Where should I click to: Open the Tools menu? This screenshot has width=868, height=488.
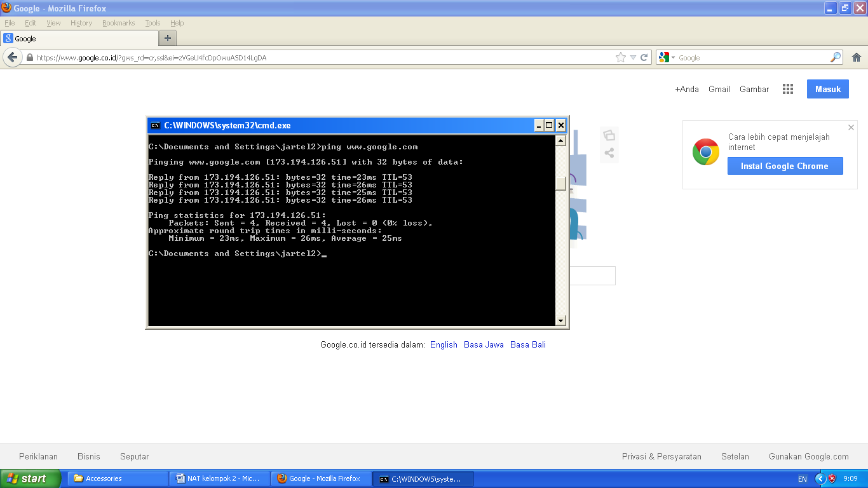coord(153,23)
